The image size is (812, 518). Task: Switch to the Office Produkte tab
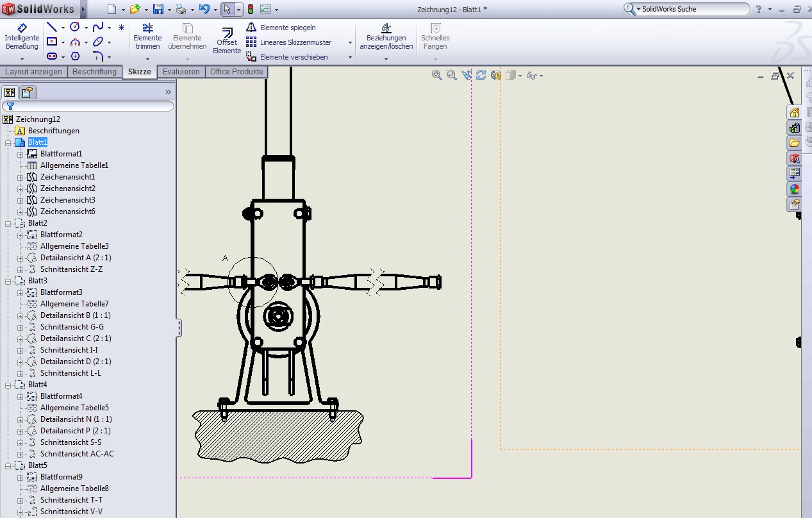point(236,72)
